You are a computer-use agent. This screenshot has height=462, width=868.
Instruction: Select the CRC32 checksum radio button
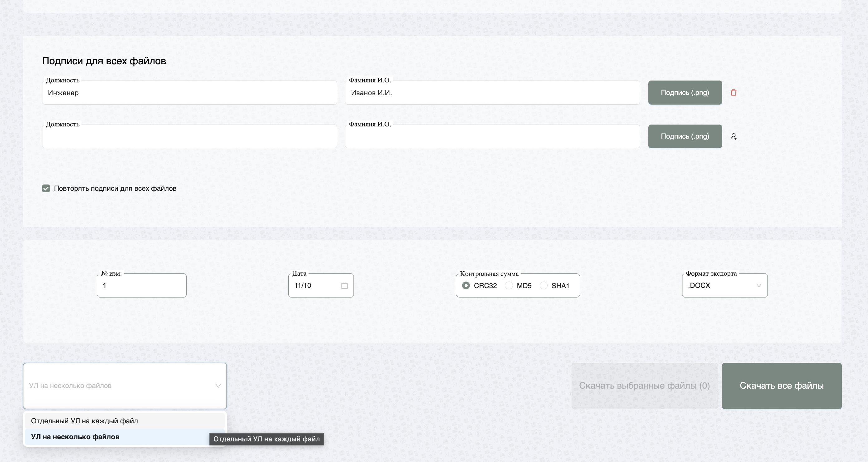[466, 286]
